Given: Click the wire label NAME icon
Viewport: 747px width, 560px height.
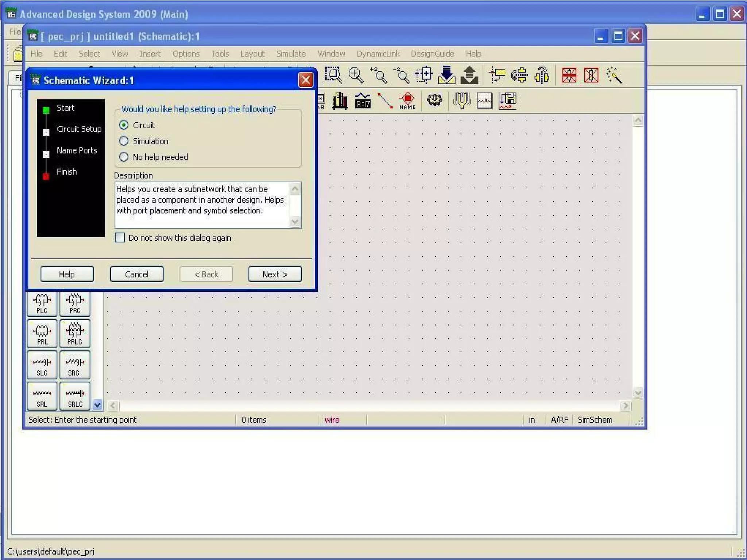Looking at the screenshot, I should coord(407,100).
